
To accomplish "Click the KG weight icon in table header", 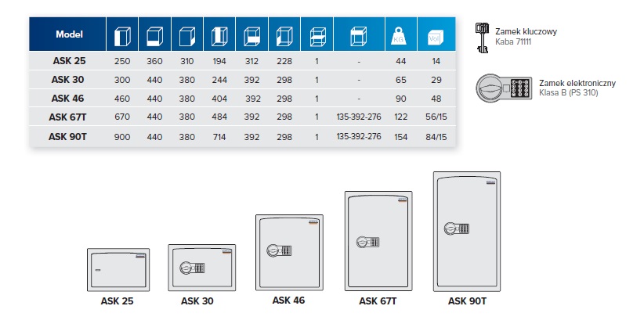I will pyautogui.click(x=397, y=35).
